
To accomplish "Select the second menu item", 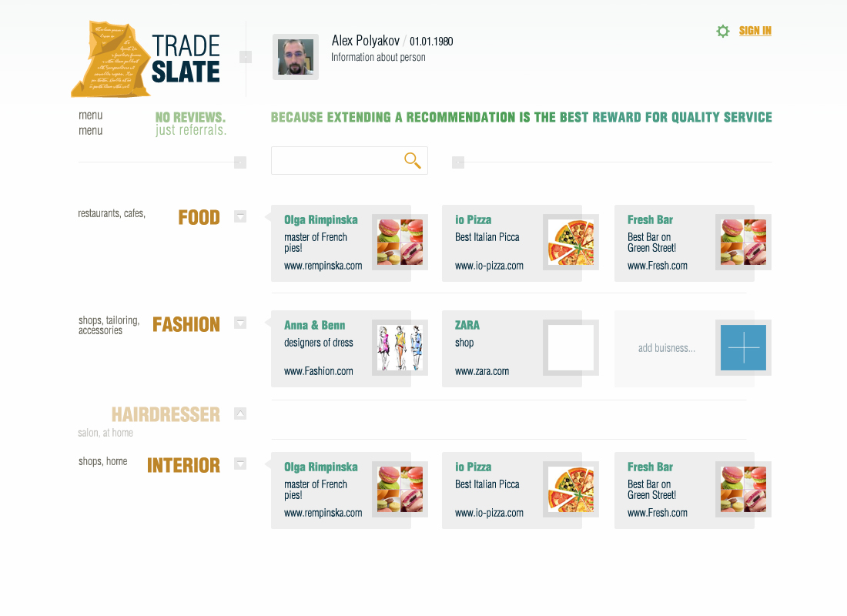I will pyautogui.click(x=90, y=131).
